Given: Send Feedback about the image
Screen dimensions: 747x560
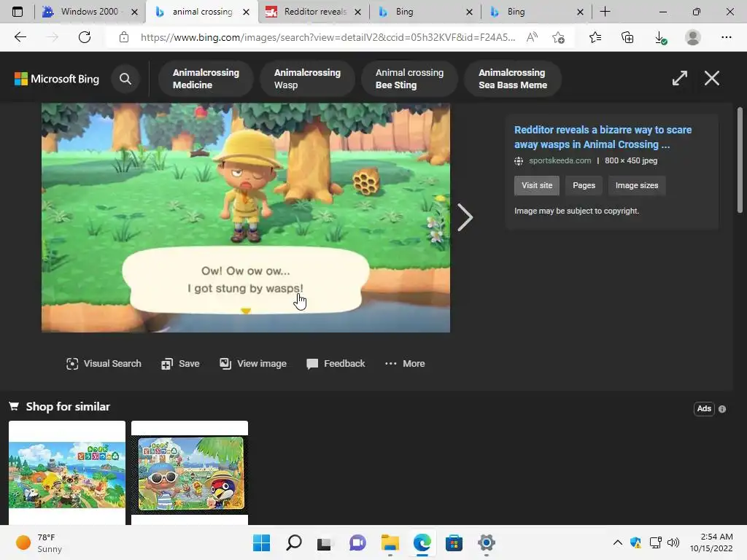Looking at the screenshot, I should pos(336,364).
